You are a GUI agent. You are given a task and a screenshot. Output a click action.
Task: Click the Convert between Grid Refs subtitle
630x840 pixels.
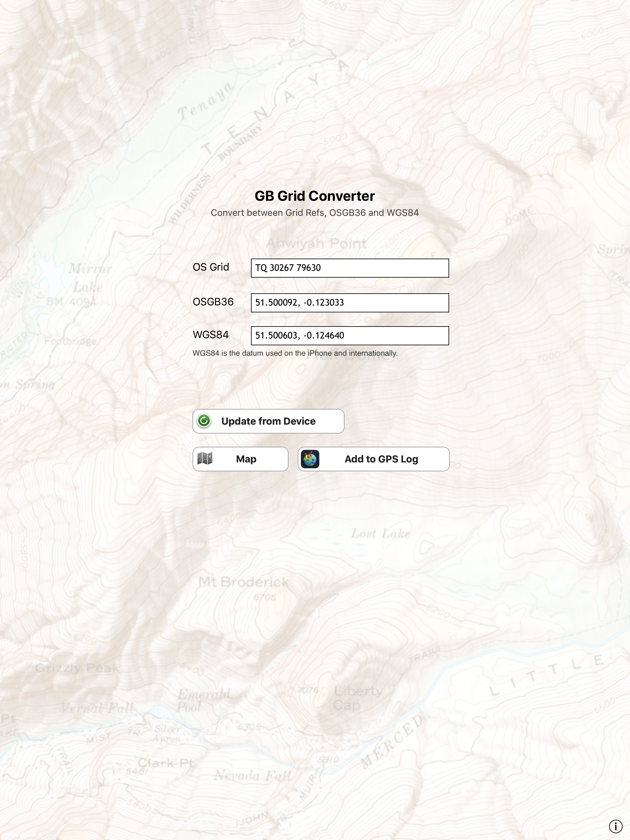315,213
